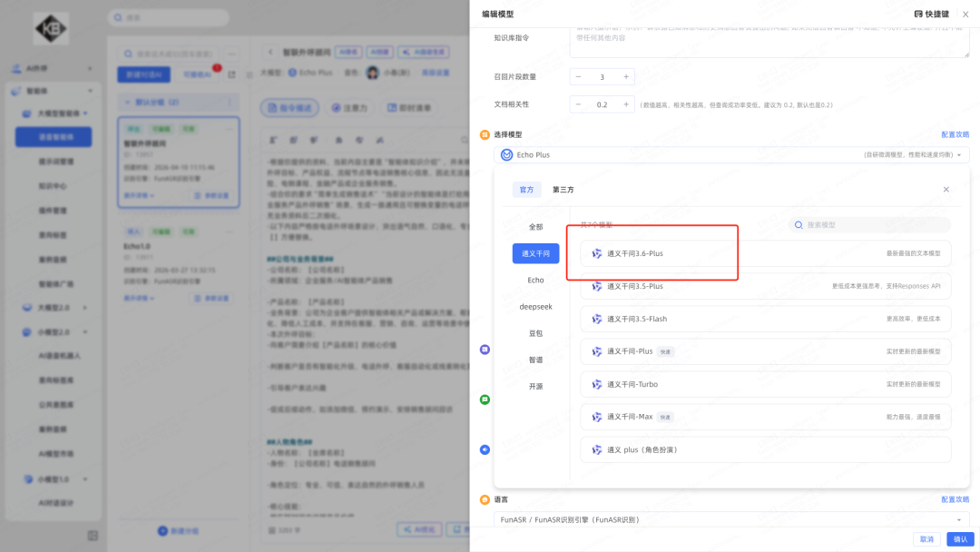Close the model picker popup

pyautogui.click(x=946, y=190)
